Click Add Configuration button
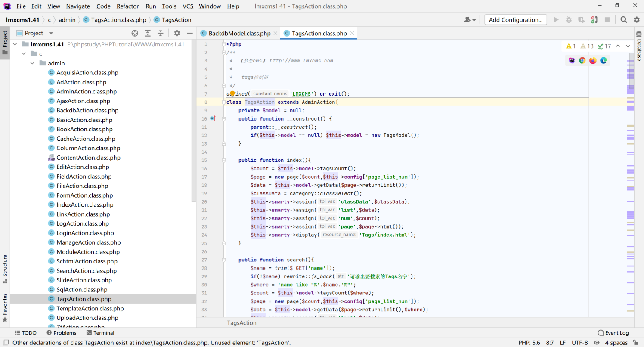This screenshot has width=644, height=347. pyautogui.click(x=515, y=20)
